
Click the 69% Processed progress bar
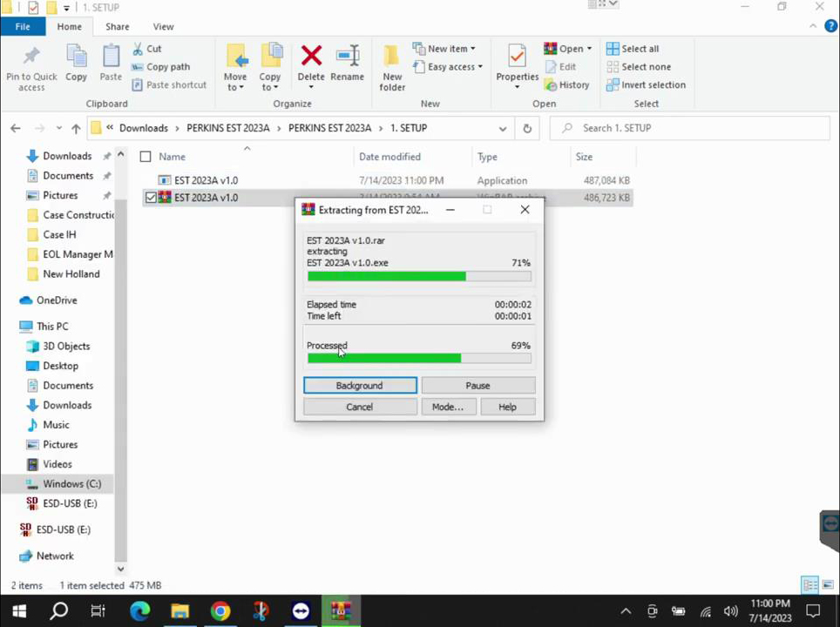coord(419,358)
